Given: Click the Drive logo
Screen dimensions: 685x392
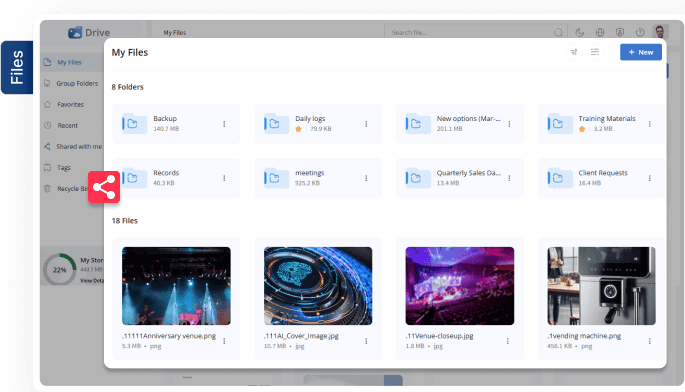Looking at the screenshot, I should (x=89, y=32).
